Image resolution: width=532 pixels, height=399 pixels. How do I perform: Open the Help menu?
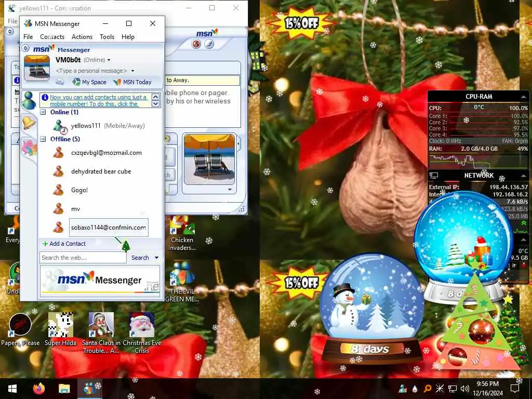click(128, 37)
